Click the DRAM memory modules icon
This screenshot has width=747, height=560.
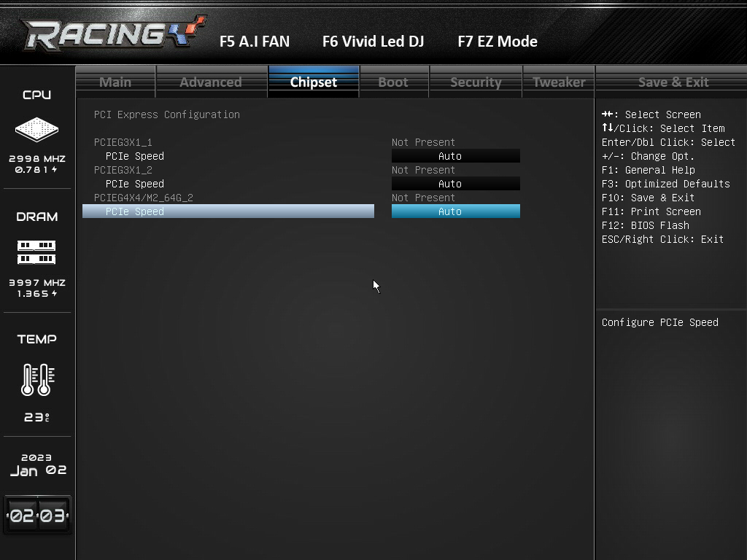coord(36,252)
